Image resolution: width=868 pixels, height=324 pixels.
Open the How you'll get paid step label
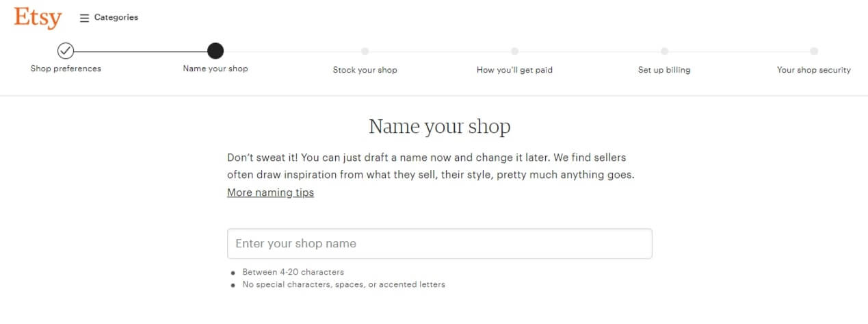pos(514,70)
